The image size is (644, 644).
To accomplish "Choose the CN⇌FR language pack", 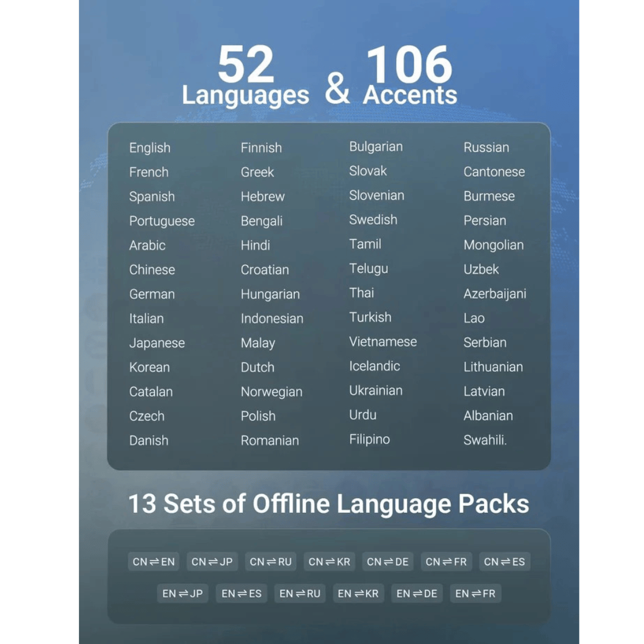I will coord(446,561).
